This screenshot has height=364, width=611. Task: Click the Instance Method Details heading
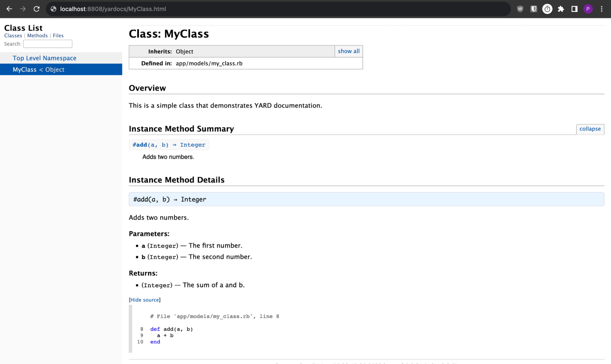click(177, 180)
